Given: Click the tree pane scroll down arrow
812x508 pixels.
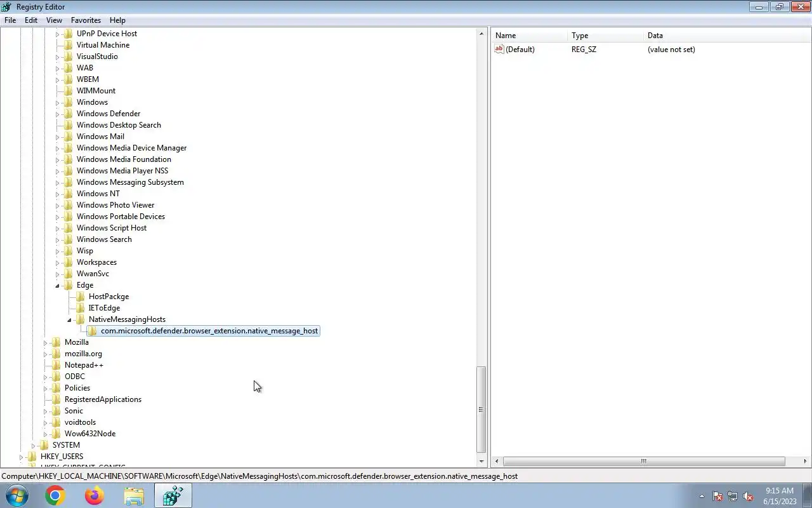Looking at the screenshot, I should click(x=481, y=462).
